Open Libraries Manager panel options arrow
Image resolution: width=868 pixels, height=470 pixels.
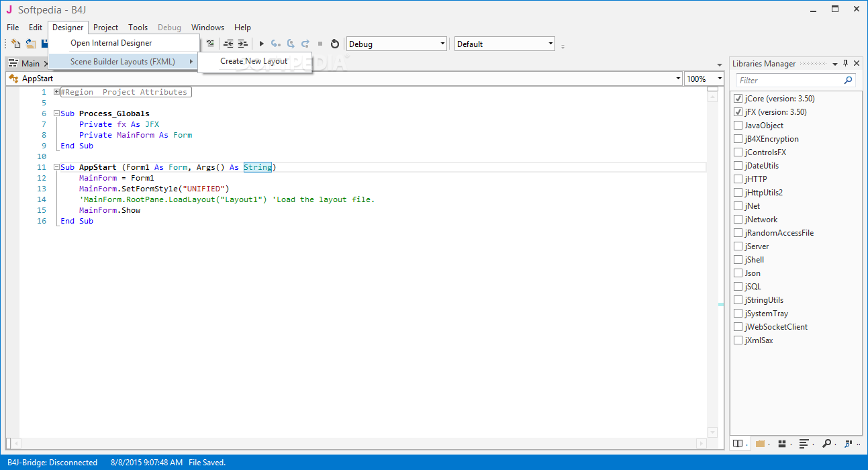835,64
